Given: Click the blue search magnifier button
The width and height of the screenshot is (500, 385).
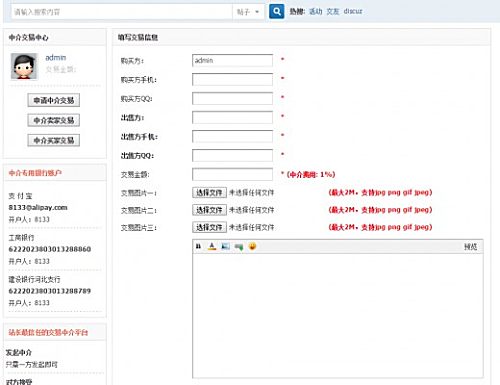Looking at the screenshot, I should (x=276, y=12).
